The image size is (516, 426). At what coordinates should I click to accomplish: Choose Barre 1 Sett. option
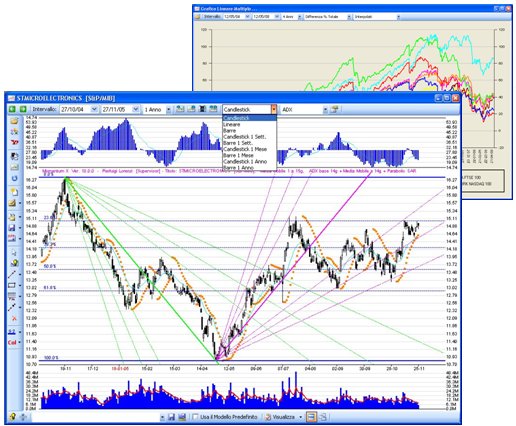coord(249,143)
